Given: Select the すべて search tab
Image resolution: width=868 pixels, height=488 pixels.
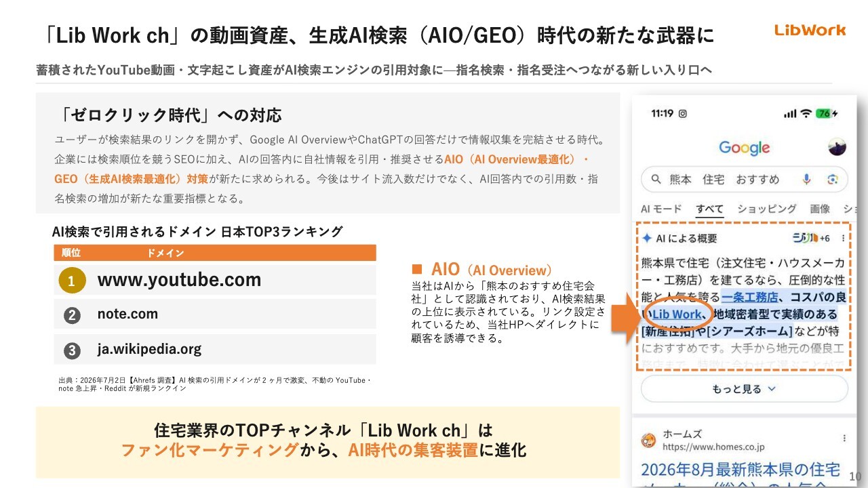Looking at the screenshot, I should coord(709,209).
